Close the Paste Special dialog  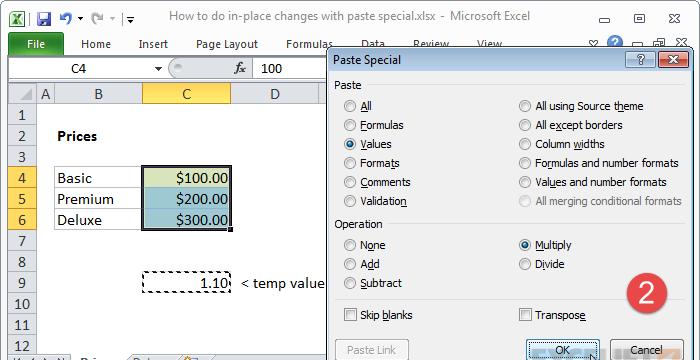click(x=674, y=59)
